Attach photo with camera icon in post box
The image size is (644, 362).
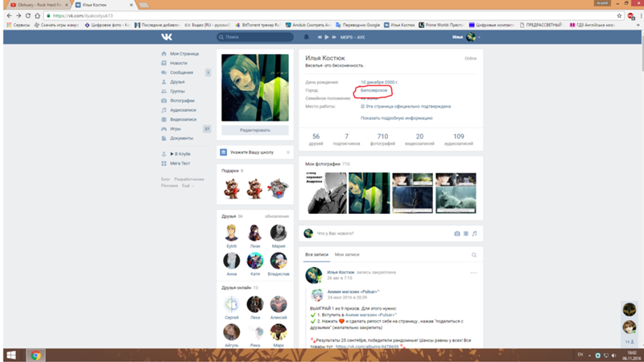tap(457, 233)
